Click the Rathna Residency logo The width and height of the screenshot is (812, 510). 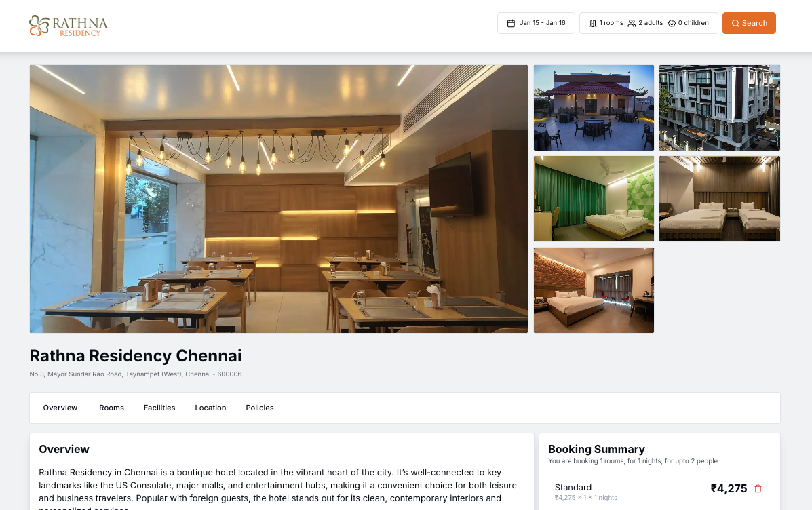[x=69, y=25]
